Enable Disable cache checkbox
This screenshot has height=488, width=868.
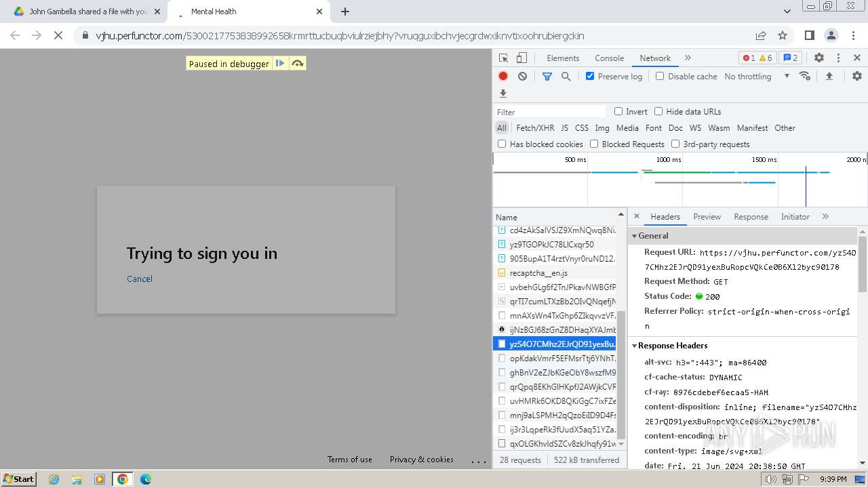coord(660,76)
